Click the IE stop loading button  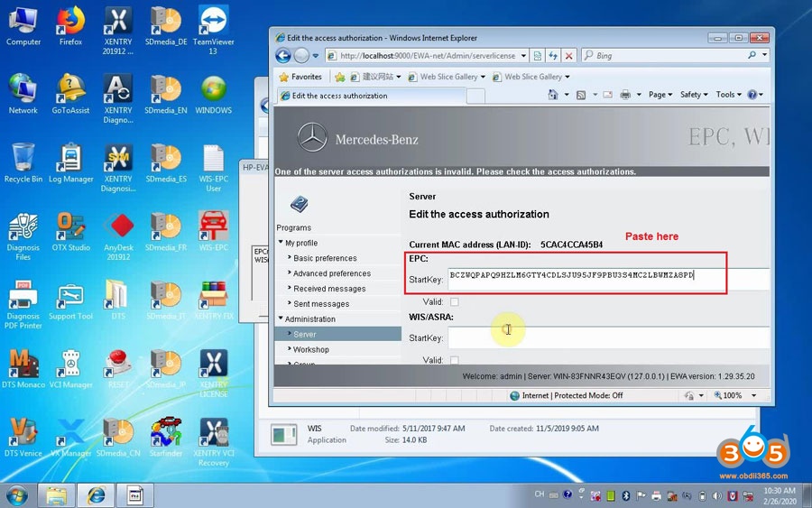tap(568, 55)
